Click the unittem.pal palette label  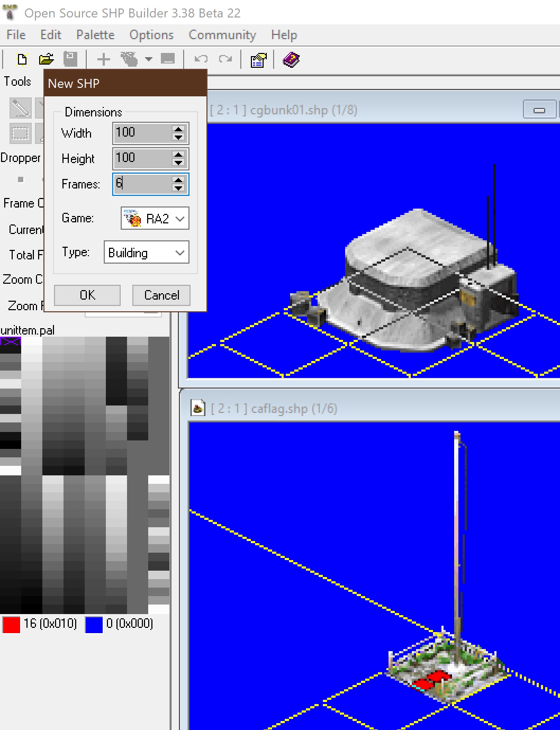[x=28, y=330]
